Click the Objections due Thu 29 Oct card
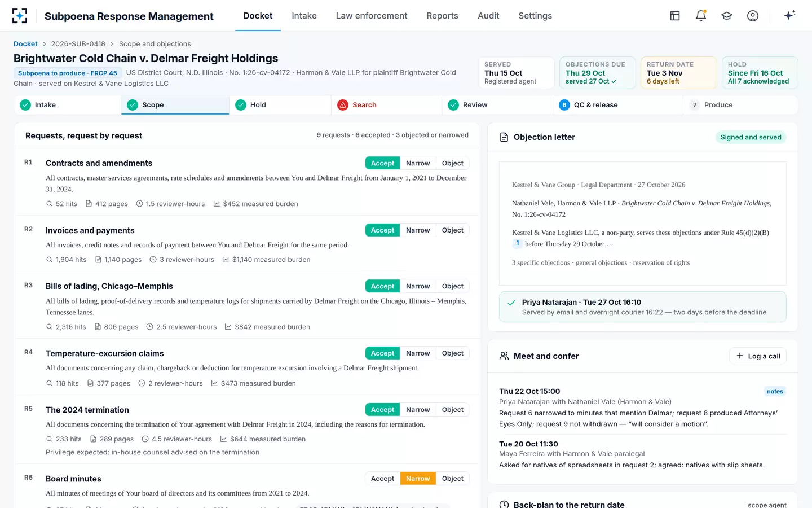This screenshot has height=508, width=812. pos(597,73)
